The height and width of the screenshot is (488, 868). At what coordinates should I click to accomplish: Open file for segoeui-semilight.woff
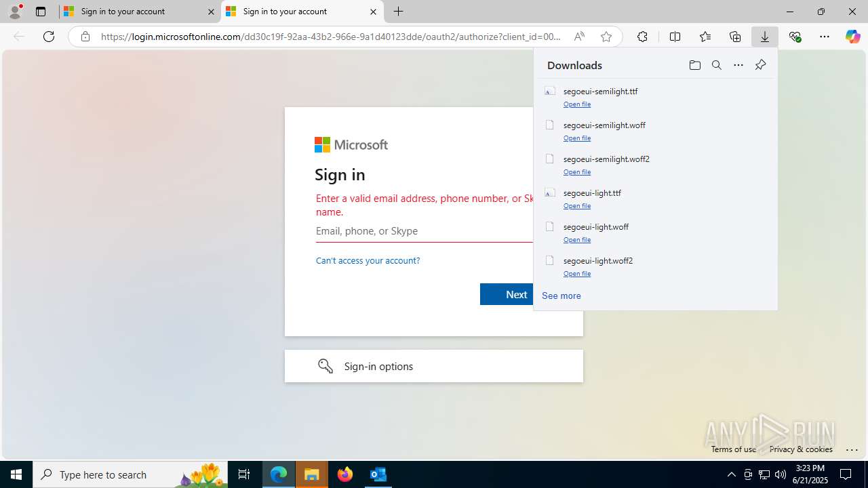pos(577,138)
